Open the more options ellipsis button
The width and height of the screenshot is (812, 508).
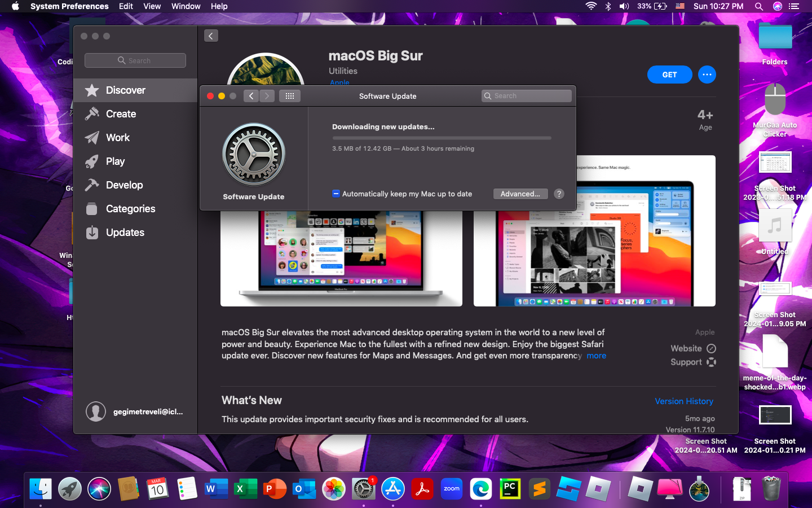707,75
